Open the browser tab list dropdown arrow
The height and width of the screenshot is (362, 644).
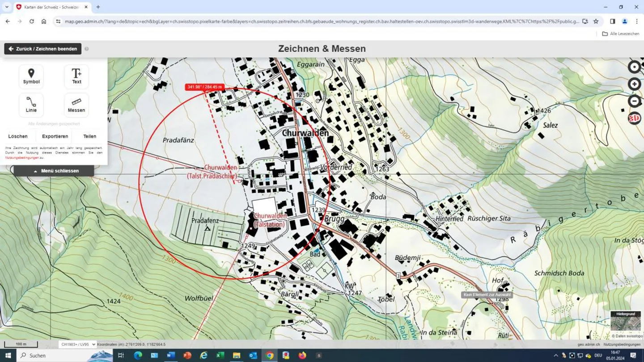(x=7, y=7)
